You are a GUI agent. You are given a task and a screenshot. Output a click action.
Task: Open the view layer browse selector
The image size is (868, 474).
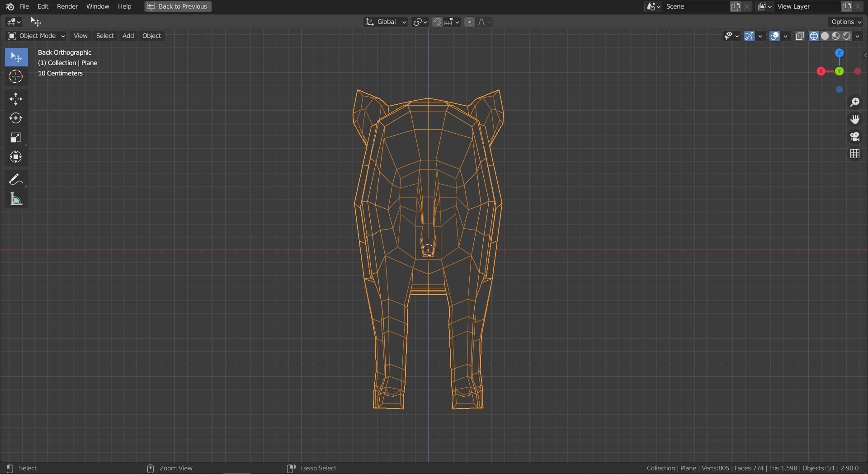tap(765, 6)
